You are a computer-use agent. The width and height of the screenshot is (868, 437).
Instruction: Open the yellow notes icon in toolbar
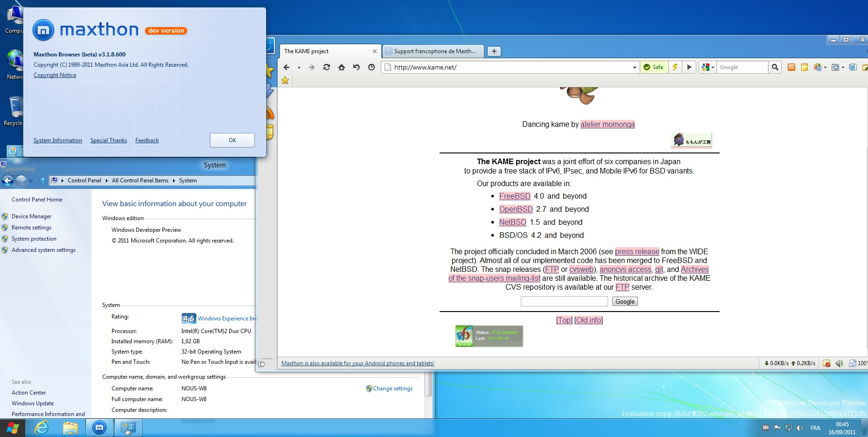click(805, 67)
